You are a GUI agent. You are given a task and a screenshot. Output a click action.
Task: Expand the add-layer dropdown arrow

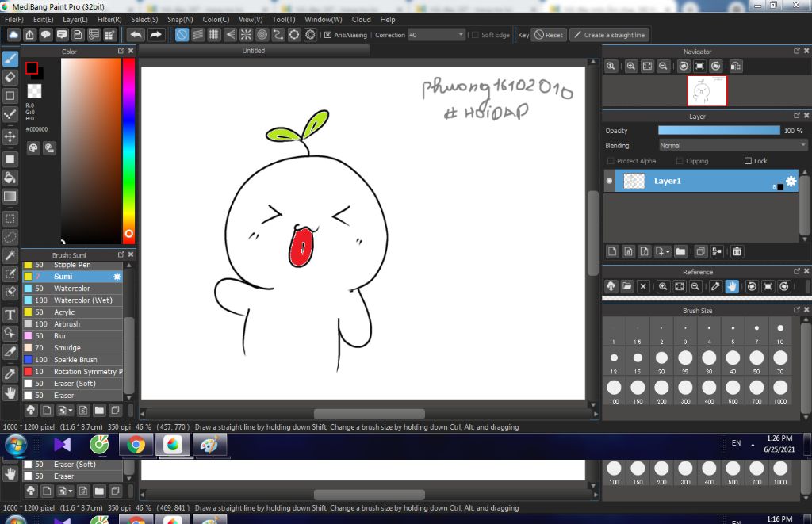point(668,251)
